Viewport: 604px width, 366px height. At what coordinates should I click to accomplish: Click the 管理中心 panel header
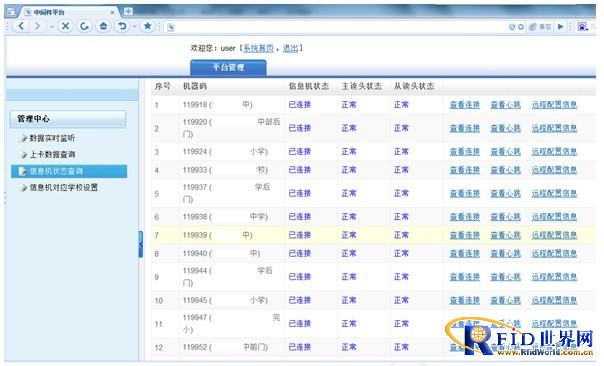click(x=68, y=119)
